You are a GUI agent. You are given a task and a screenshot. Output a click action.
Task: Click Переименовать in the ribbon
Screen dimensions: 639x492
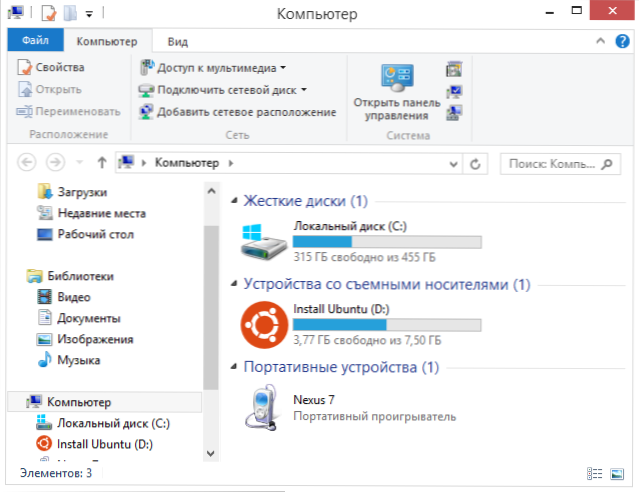tap(68, 111)
